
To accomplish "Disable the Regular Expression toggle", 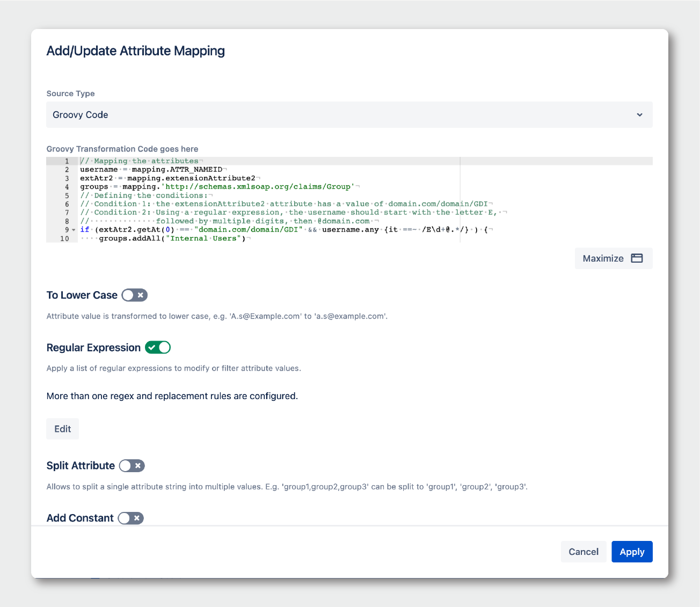I will (x=158, y=348).
